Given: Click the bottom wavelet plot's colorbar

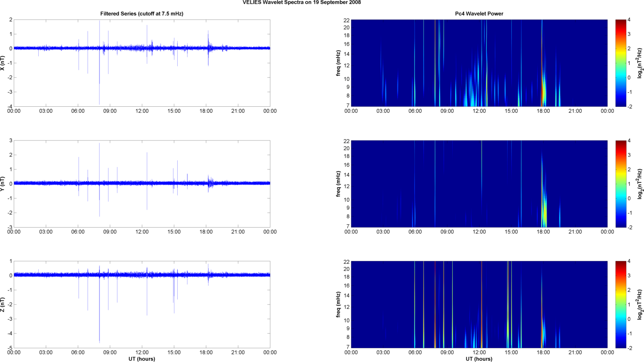Looking at the screenshot, I should pyautogui.click(x=621, y=305).
